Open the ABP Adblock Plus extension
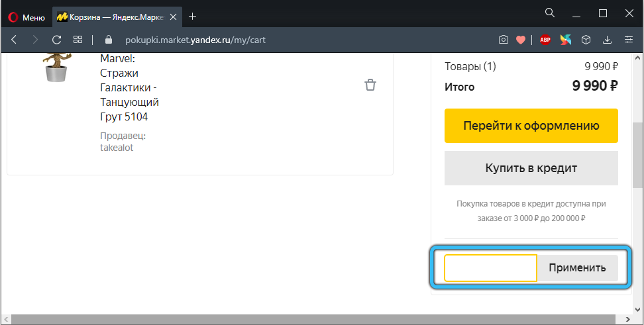This screenshot has height=325, width=644. (545, 40)
